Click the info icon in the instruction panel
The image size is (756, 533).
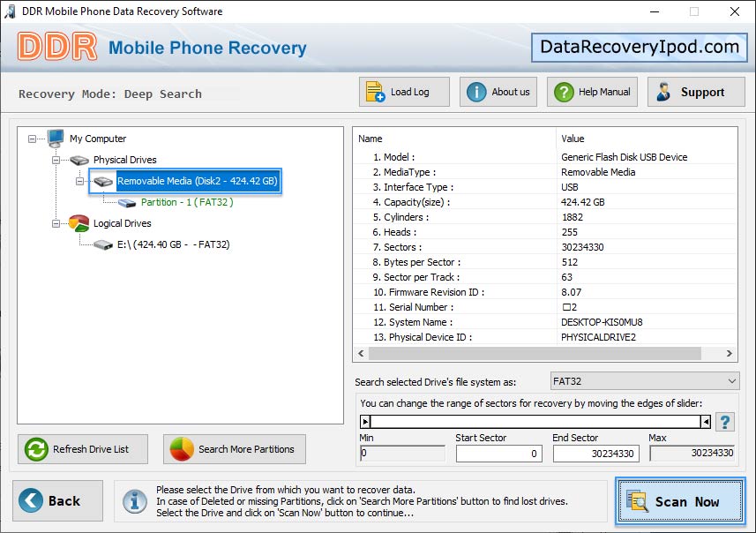[134, 501]
